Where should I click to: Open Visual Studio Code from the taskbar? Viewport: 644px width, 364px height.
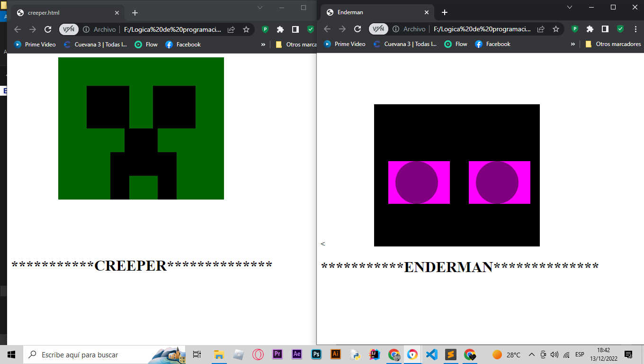click(431, 355)
